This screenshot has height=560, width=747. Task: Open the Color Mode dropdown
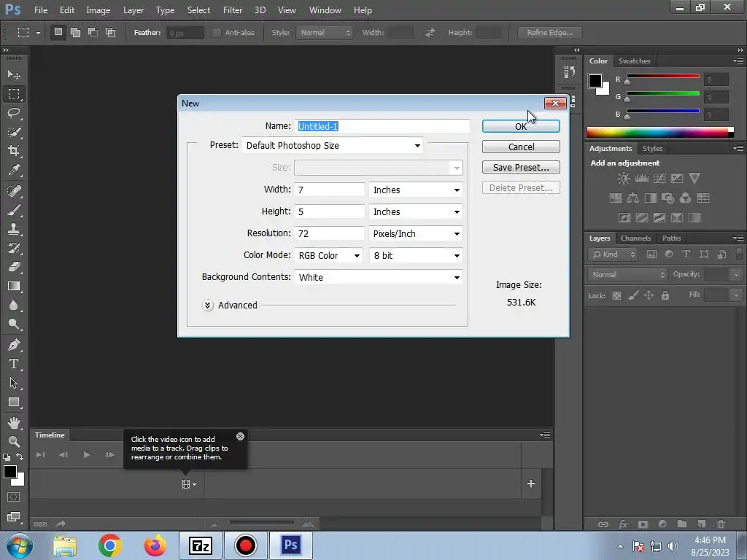[329, 256]
